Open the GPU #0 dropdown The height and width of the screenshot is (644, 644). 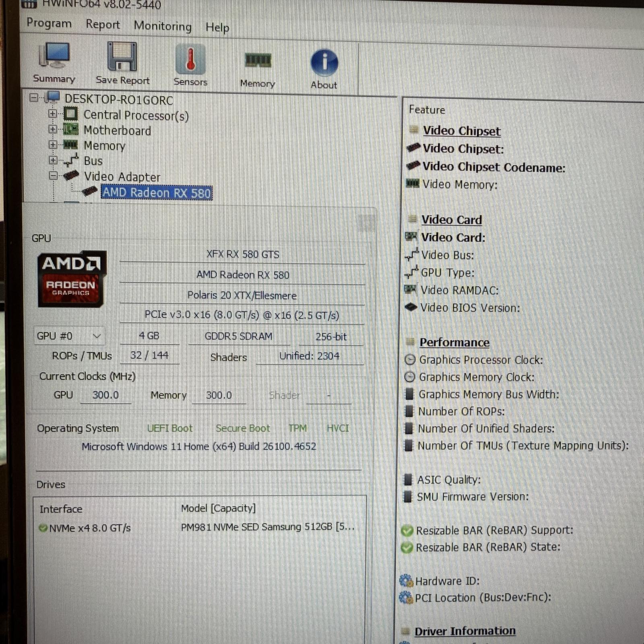click(96, 336)
